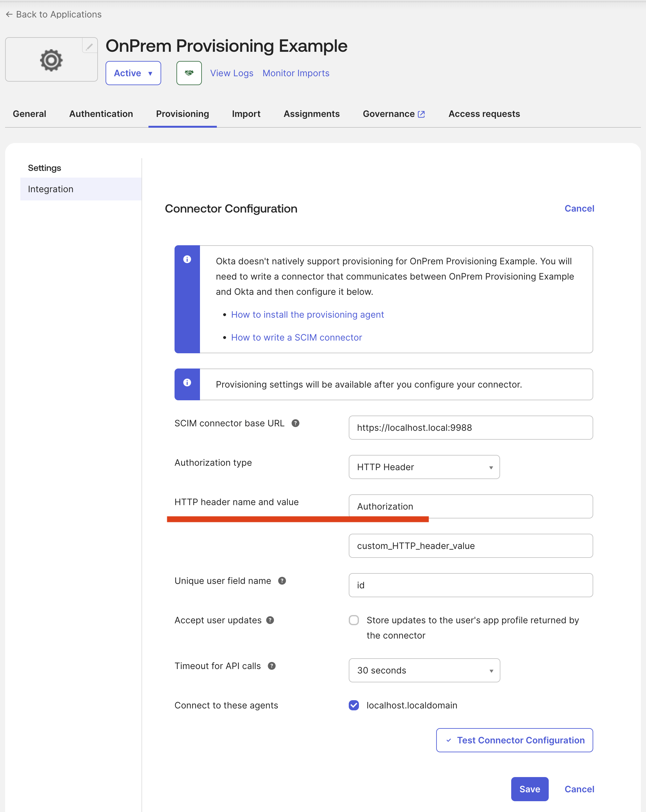Focus the Authorization header name field
Viewport: 646px width, 812px height.
click(x=471, y=506)
